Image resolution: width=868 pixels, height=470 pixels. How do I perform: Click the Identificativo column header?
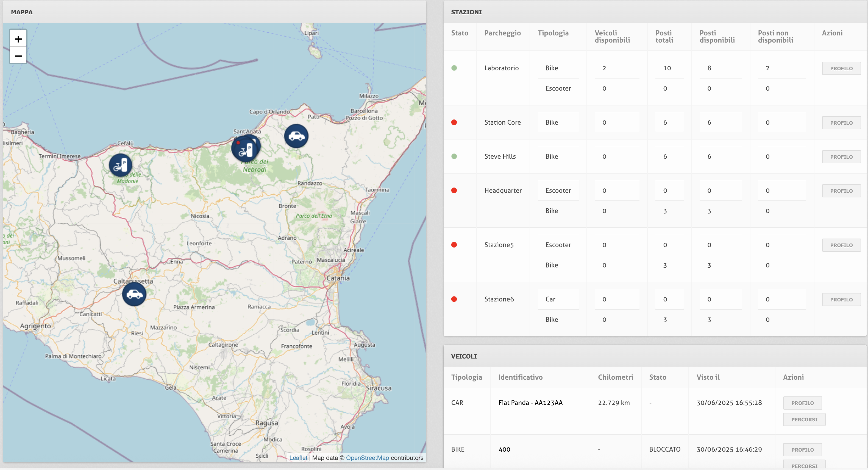pos(520,377)
